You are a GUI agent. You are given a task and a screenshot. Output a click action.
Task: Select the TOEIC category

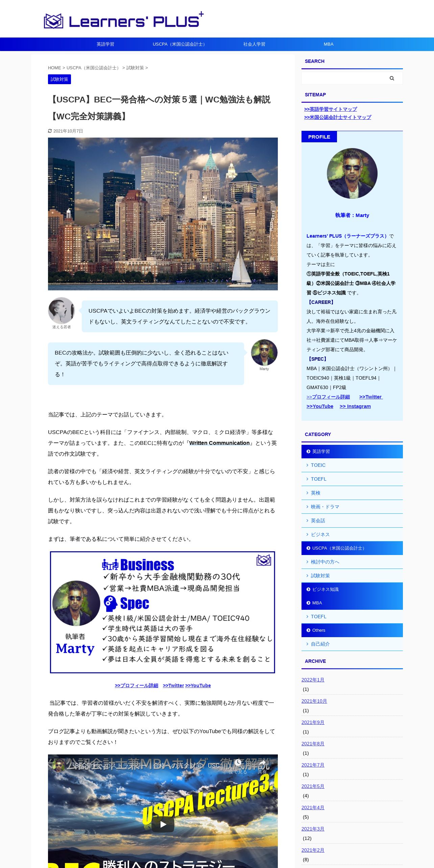click(352, 465)
